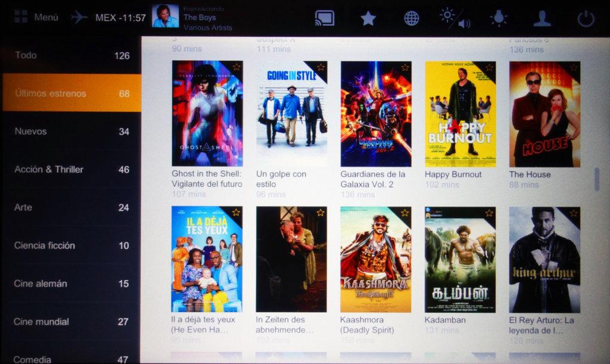Favorite Kadamban star
This screenshot has width=610, height=364.
[x=489, y=213]
